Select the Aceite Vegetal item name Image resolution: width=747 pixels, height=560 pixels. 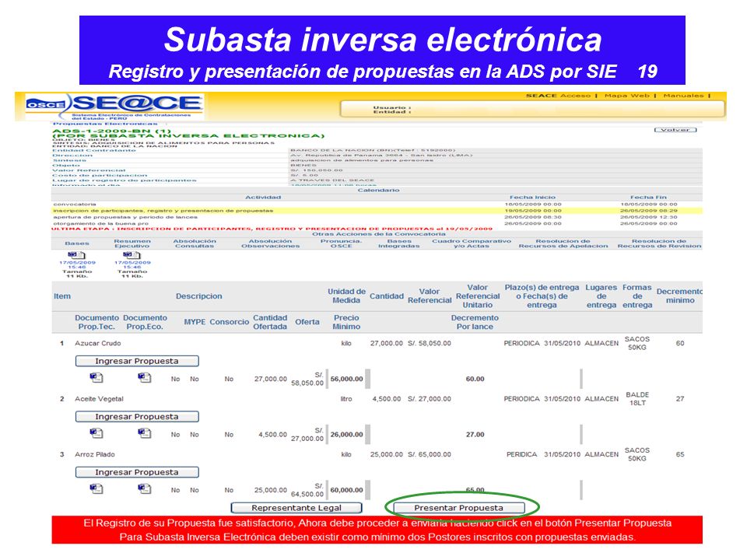click(x=99, y=399)
